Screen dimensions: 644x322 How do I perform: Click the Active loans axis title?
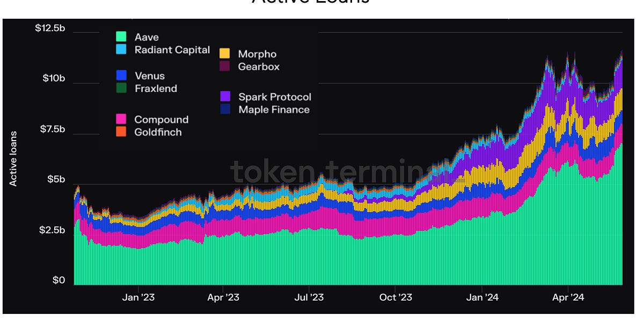(x=13, y=158)
